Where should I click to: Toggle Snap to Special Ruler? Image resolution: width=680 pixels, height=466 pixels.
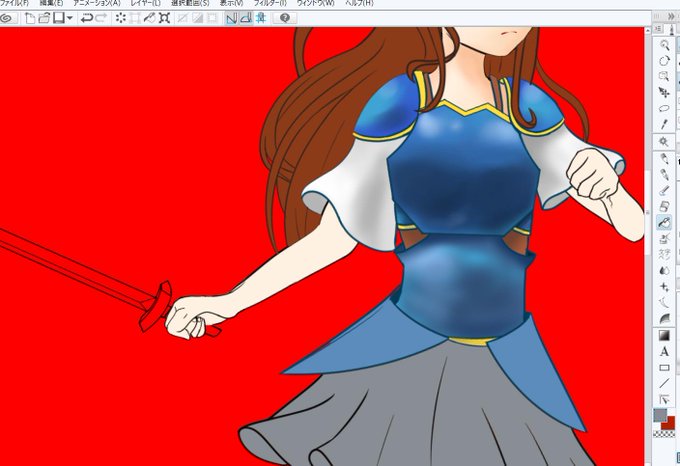tap(246, 18)
